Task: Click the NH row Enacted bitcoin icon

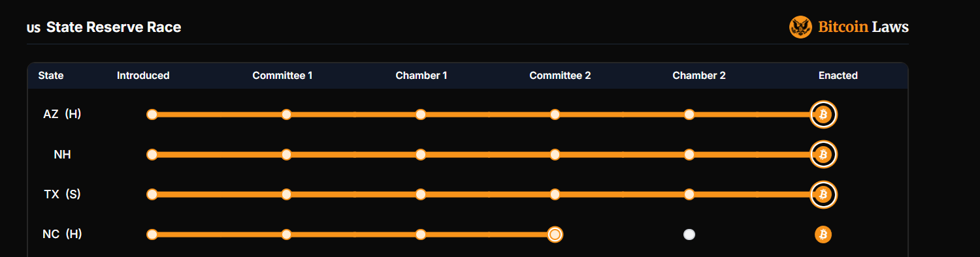Action: click(823, 155)
